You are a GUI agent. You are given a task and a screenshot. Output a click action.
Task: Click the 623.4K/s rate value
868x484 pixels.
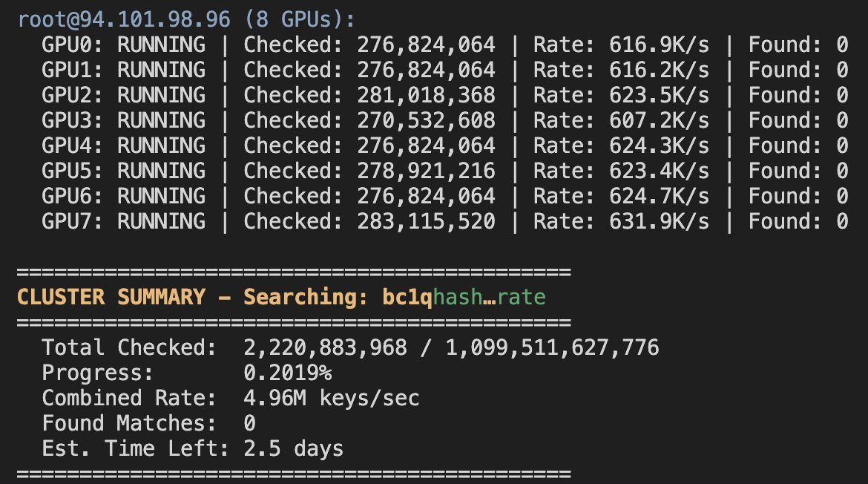[x=660, y=171]
